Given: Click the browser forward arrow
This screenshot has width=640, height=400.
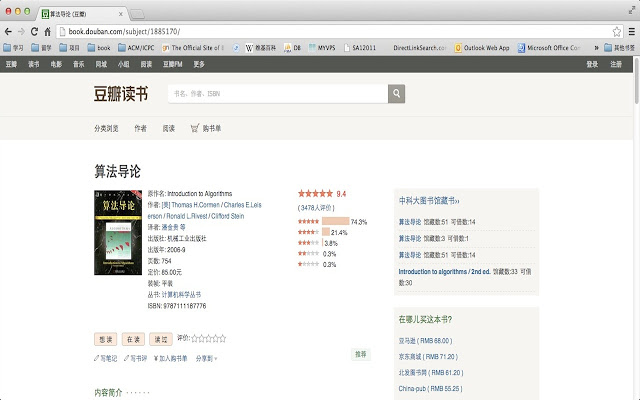Looking at the screenshot, I should 21,31.
